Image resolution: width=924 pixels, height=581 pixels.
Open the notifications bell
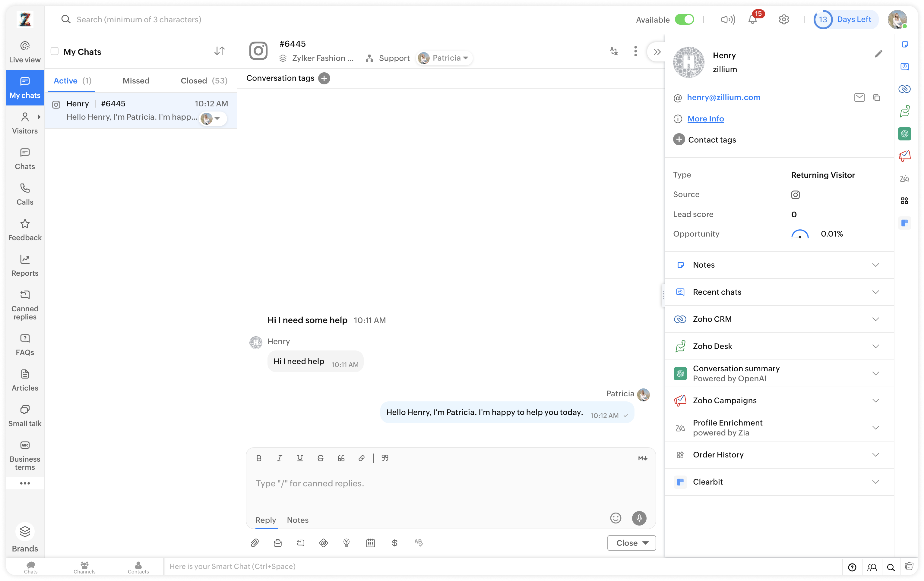tap(752, 20)
